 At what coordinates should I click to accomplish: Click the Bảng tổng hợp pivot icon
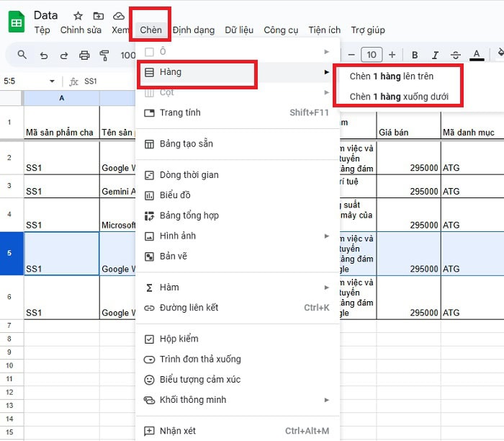tap(149, 216)
